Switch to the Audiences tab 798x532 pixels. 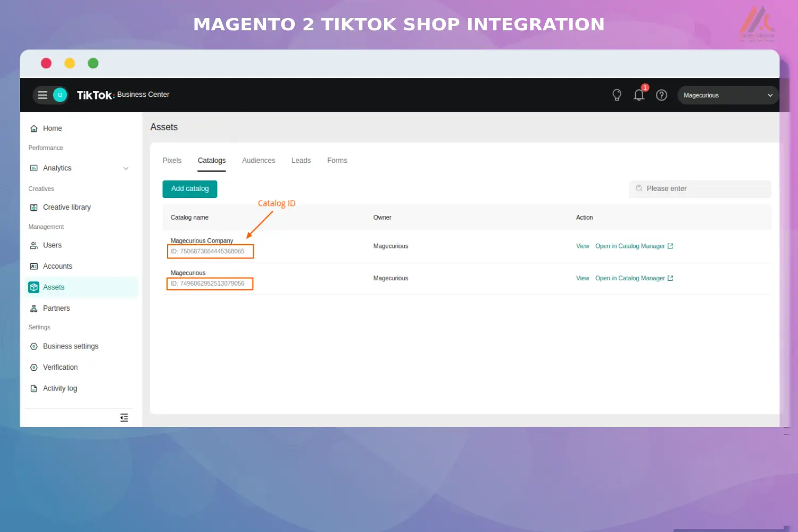258,160
